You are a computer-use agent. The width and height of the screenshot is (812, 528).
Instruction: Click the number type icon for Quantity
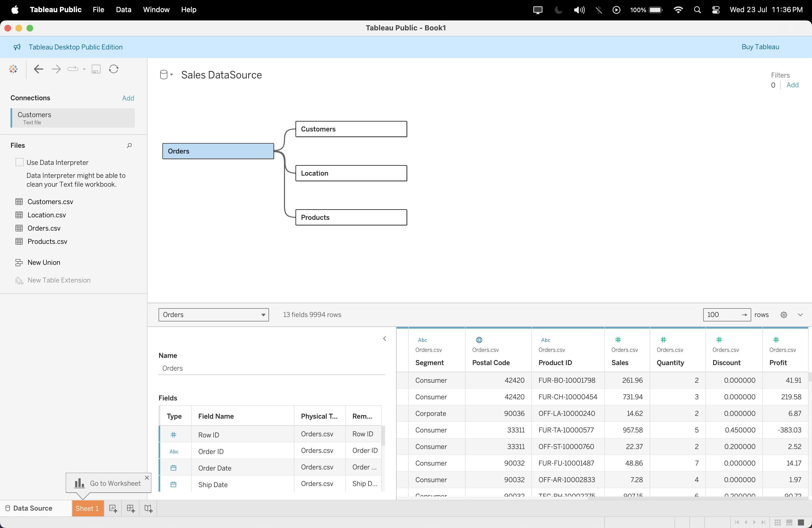(663, 340)
